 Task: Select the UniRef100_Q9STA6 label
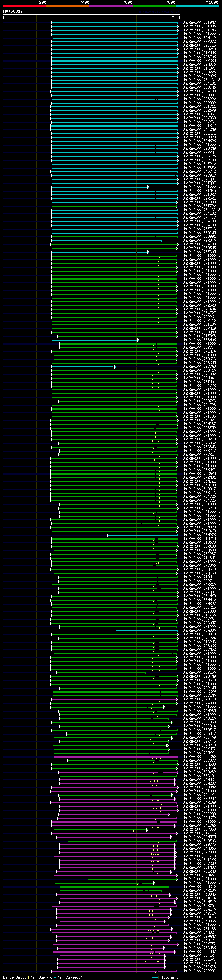[199, 57]
